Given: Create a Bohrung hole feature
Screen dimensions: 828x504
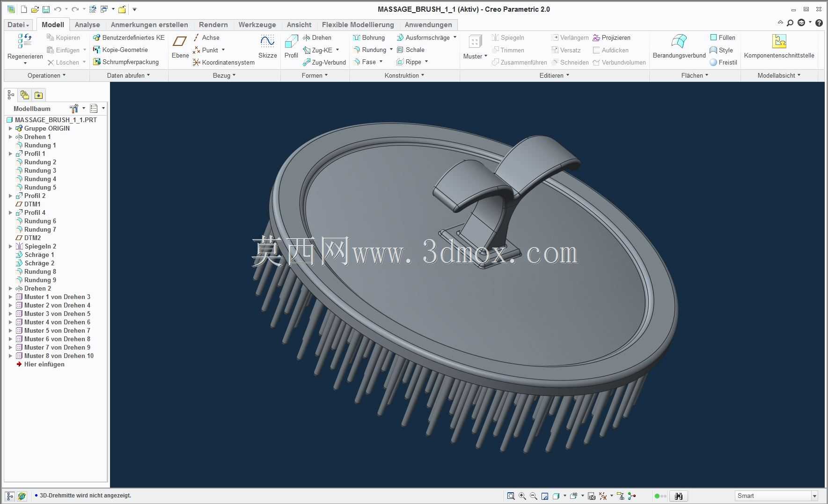Looking at the screenshot, I should pyautogui.click(x=369, y=37).
